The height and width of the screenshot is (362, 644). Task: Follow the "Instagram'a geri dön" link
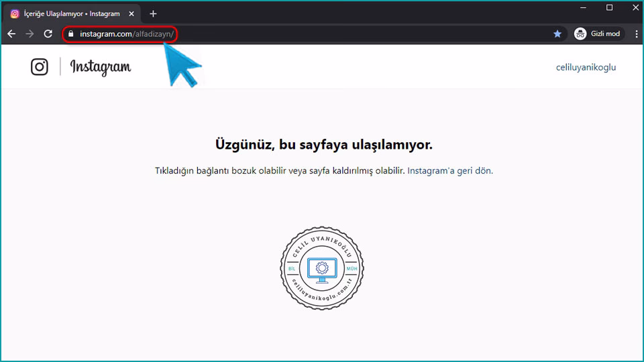[449, 171]
